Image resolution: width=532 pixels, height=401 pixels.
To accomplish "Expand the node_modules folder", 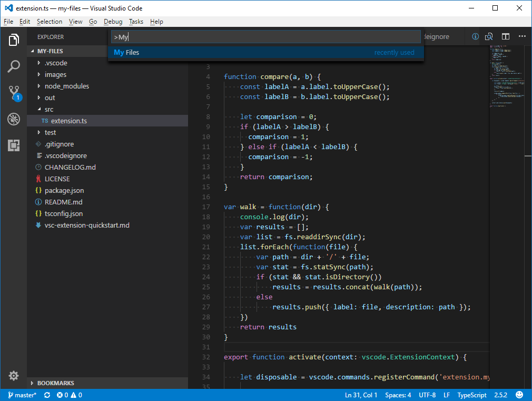I will pyautogui.click(x=107, y=86).
